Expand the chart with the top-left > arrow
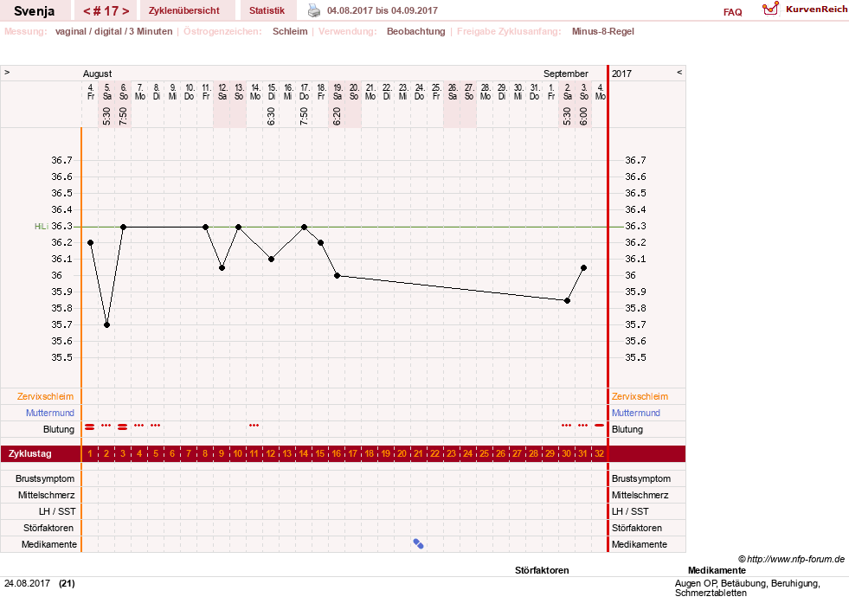Screen dimensions: 849x616 pyautogui.click(x=7, y=72)
